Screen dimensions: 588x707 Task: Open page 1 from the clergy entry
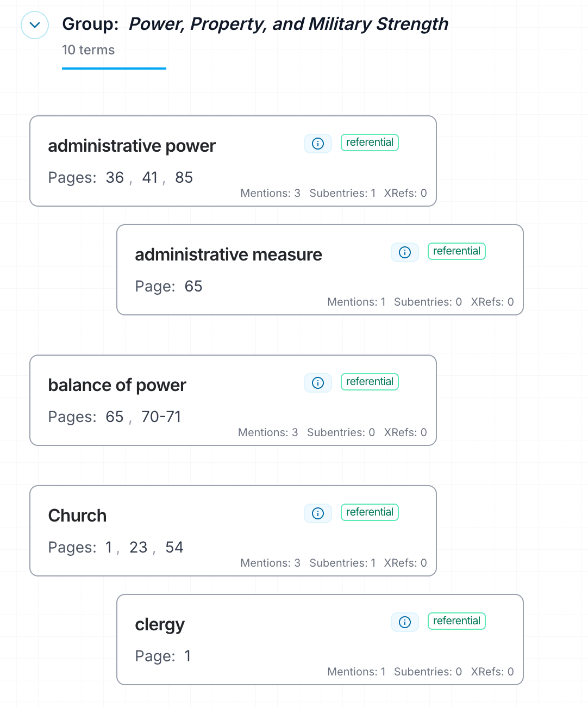pyautogui.click(x=187, y=656)
